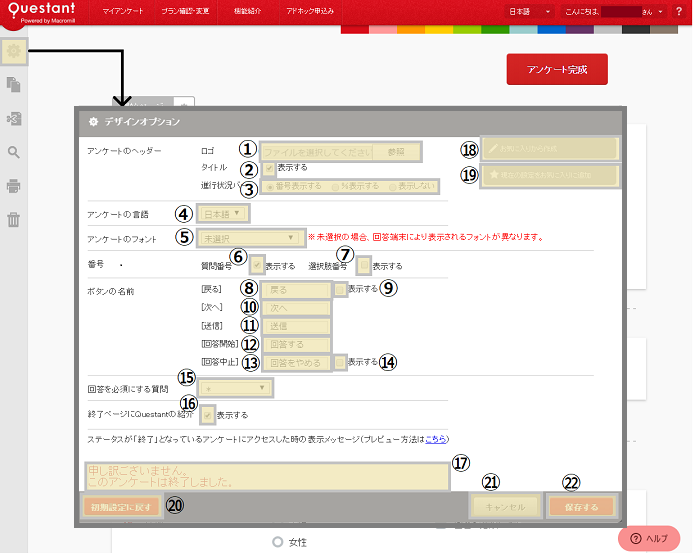
Task: Click the question mark help icon at top right
Action: coord(678,11)
